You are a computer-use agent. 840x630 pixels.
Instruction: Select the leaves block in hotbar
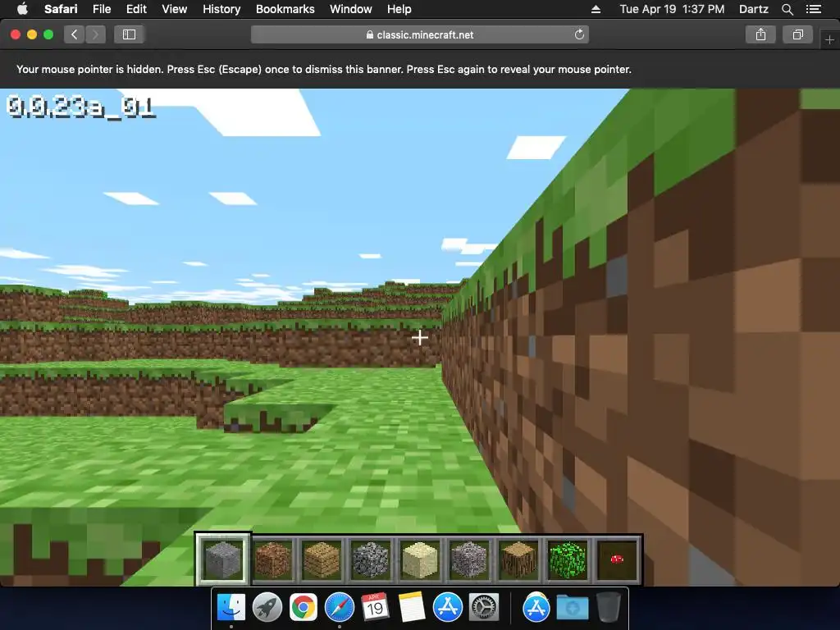[568, 559]
